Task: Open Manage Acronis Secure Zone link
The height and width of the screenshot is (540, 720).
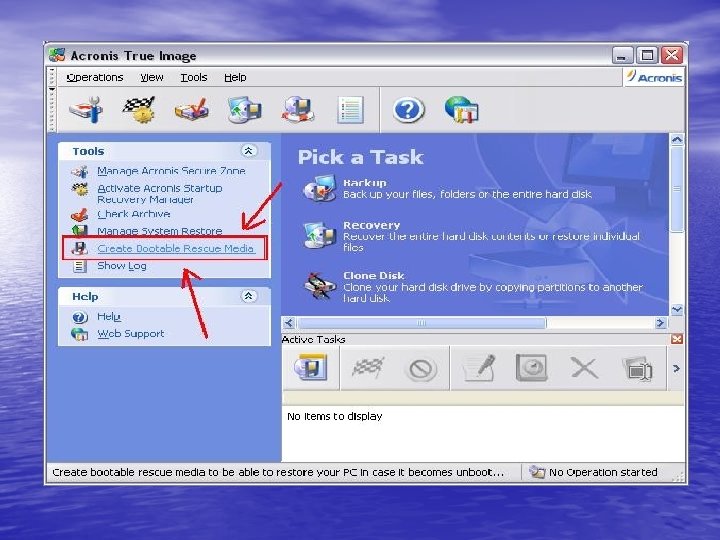Action: (x=171, y=171)
